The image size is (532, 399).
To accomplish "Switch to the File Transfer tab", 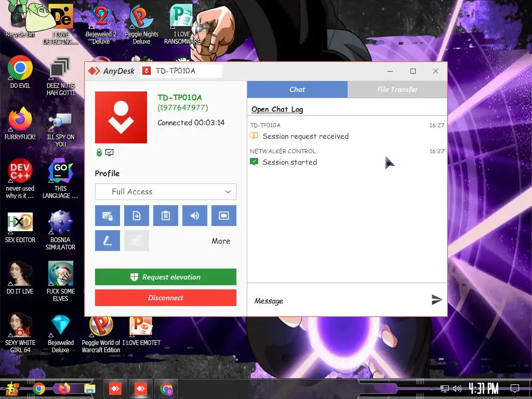I will click(397, 89).
